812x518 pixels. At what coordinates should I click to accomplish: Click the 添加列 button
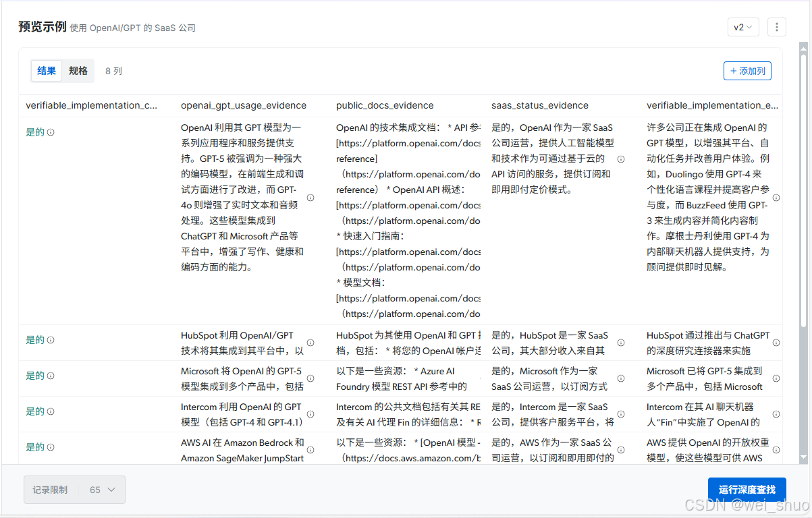pos(747,71)
